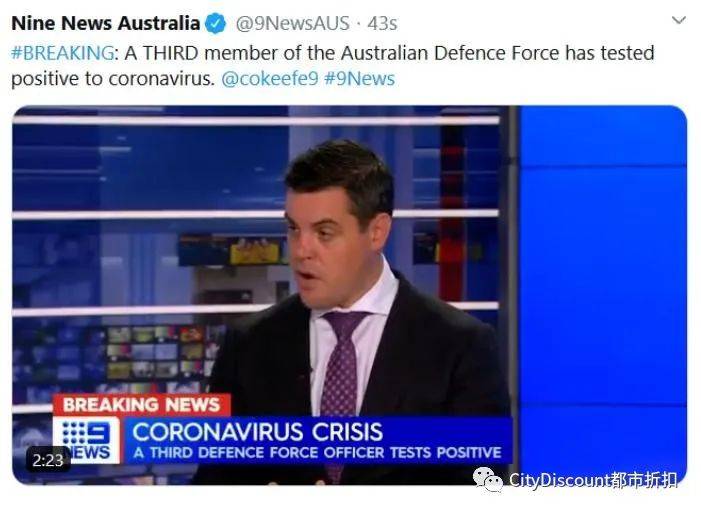Click the blue panel beside the presenter
701x513 pixels.
(603, 286)
